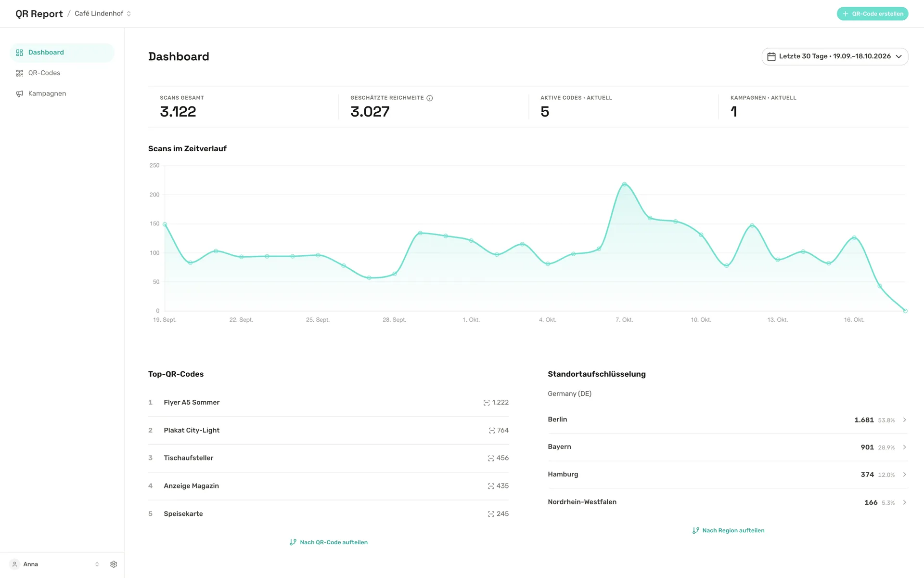
Task: Open settings via the gear icon
Action: 114,564
